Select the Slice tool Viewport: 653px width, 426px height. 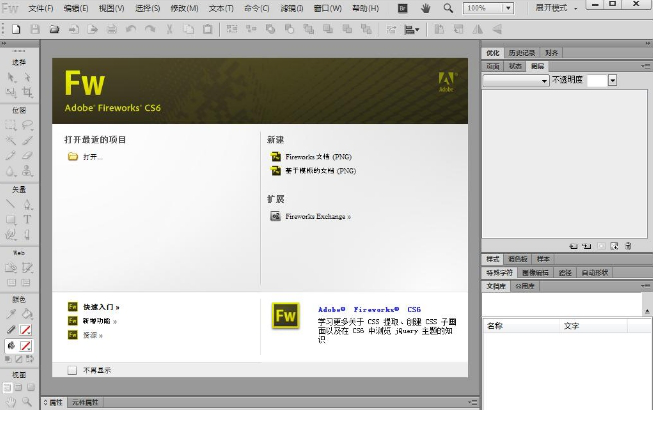click(x=27, y=267)
